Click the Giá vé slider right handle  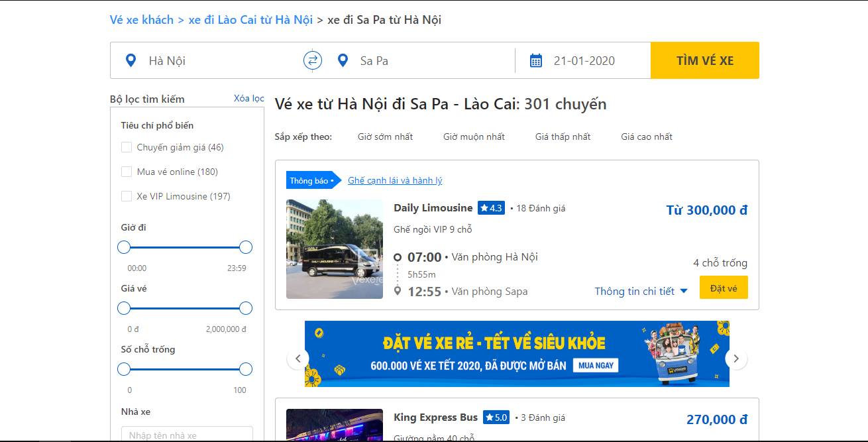pos(246,308)
